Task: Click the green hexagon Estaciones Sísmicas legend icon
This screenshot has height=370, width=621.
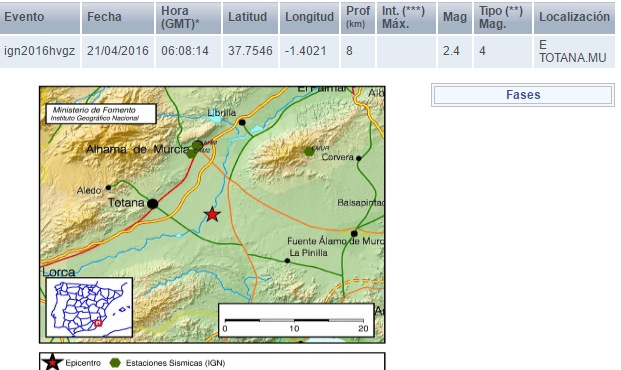Action: 115,362
